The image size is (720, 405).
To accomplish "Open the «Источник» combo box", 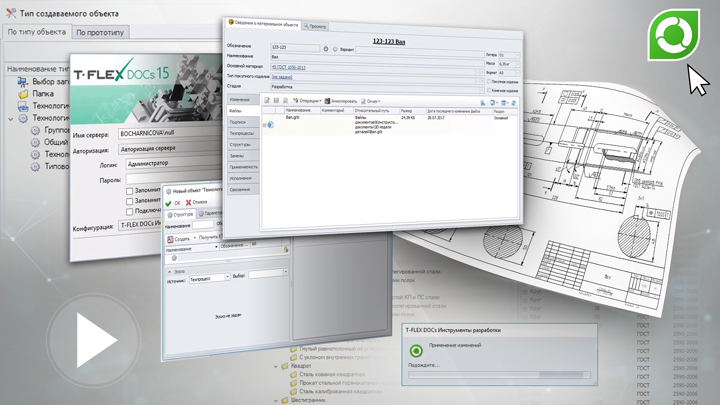I will [x=209, y=278].
